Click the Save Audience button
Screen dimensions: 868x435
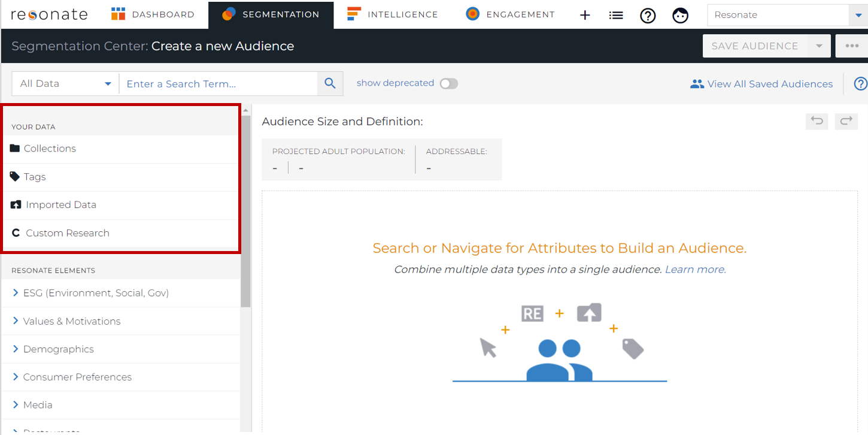tap(754, 46)
